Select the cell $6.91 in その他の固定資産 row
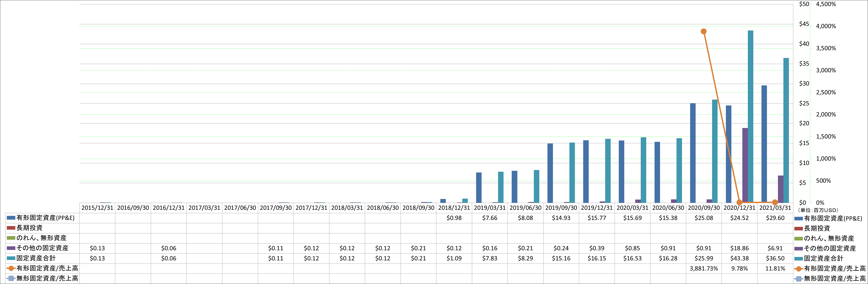Image resolution: width=868 pixels, height=284 pixels. pyautogui.click(x=775, y=248)
